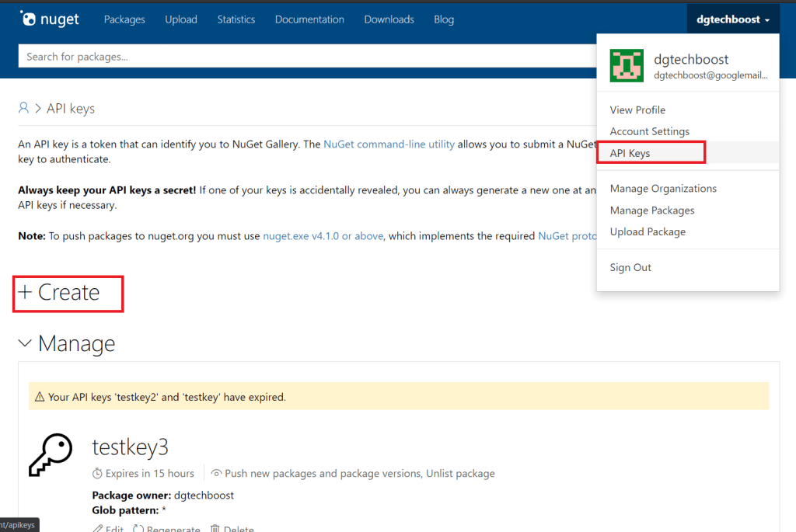Go to the Statistics nav item
The image size is (796, 532).
click(236, 19)
